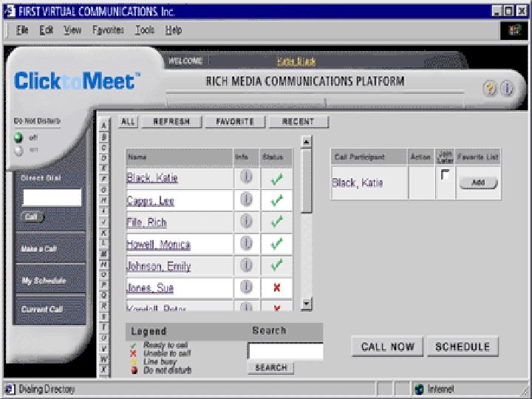The height and width of the screenshot is (399, 532).
Task: Filter directory by letter B
Action: coord(104,137)
